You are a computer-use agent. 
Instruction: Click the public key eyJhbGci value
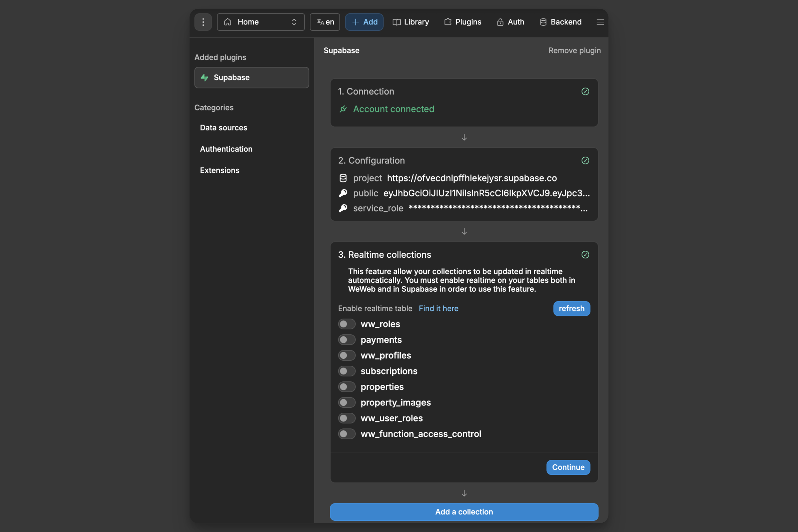coord(486,193)
